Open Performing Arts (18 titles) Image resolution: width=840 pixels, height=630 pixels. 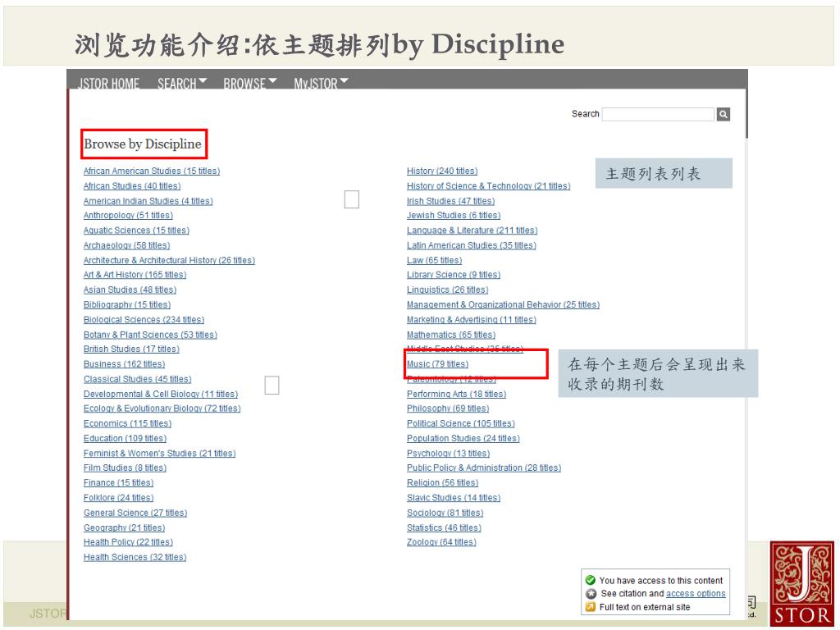[x=456, y=395]
